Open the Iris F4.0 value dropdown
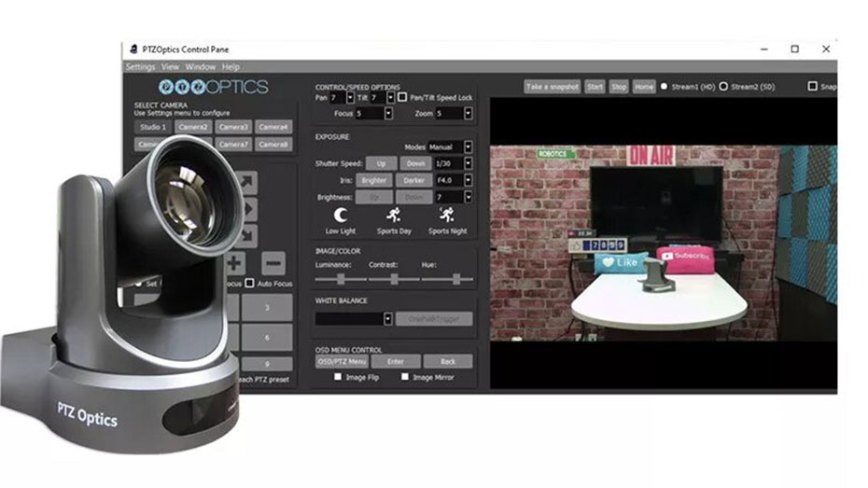The height and width of the screenshot is (488, 868). coord(469,180)
